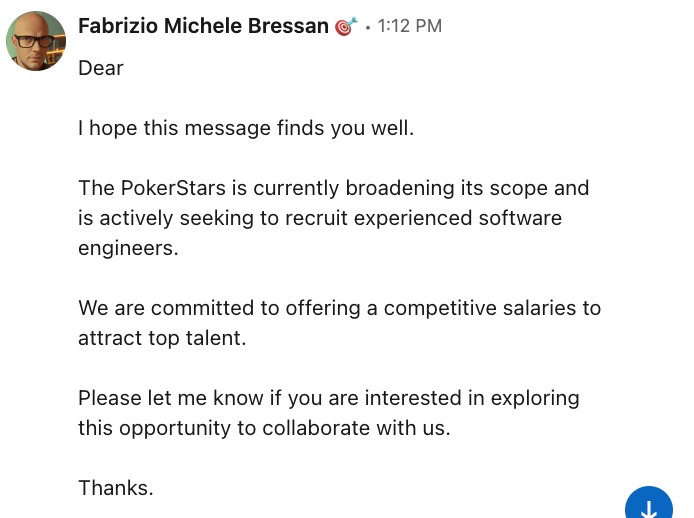Click the 1:12 PM message timestamp
Image resolution: width=694 pixels, height=518 pixels.
(x=409, y=27)
